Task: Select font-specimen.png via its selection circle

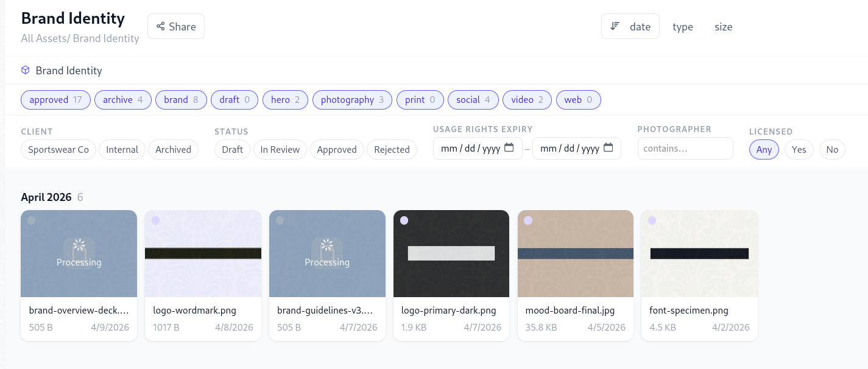Action: [652, 220]
